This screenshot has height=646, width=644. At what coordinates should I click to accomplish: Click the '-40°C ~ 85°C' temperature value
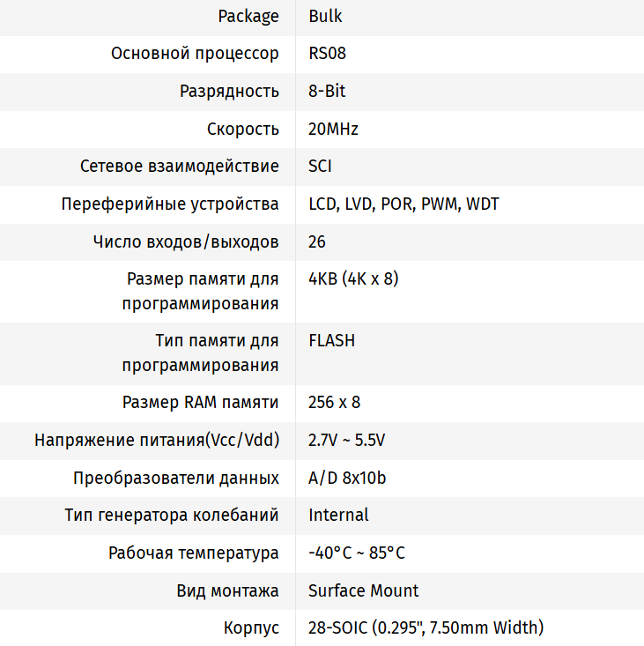tap(357, 553)
